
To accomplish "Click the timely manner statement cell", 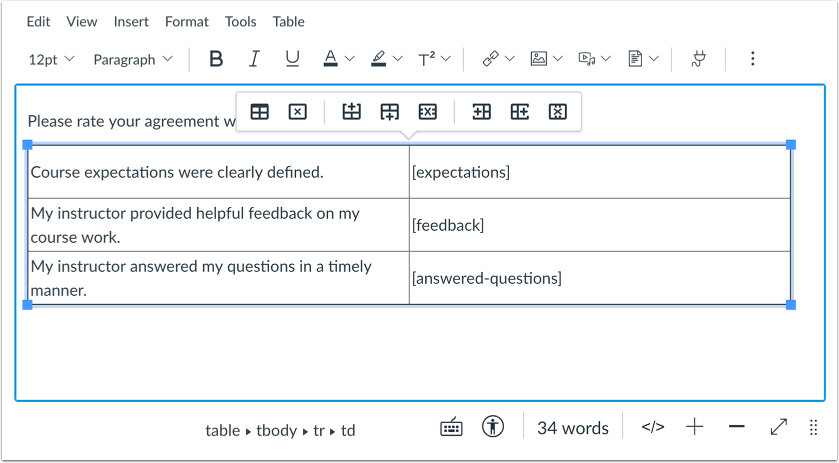I will coord(219,278).
